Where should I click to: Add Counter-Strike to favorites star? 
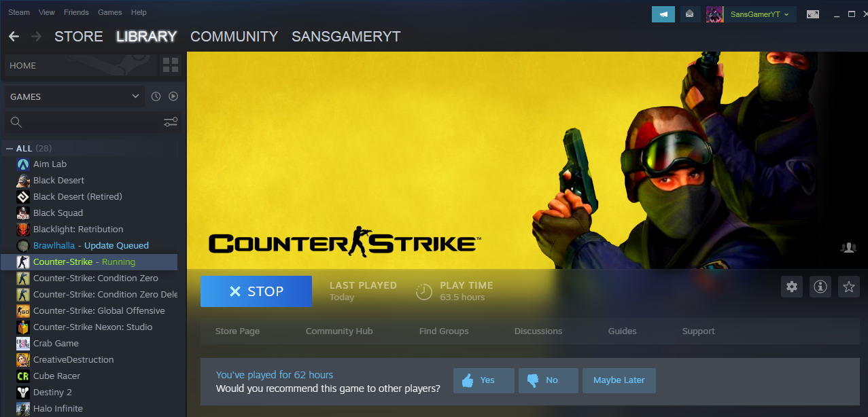tap(849, 287)
